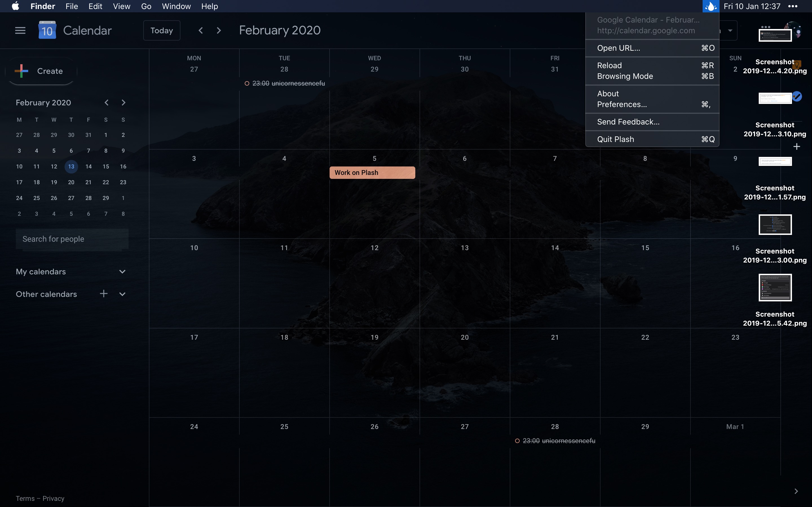This screenshot has width=812, height=507.
Task: Click mini calendar next month arrow
Action: [123, 103]
